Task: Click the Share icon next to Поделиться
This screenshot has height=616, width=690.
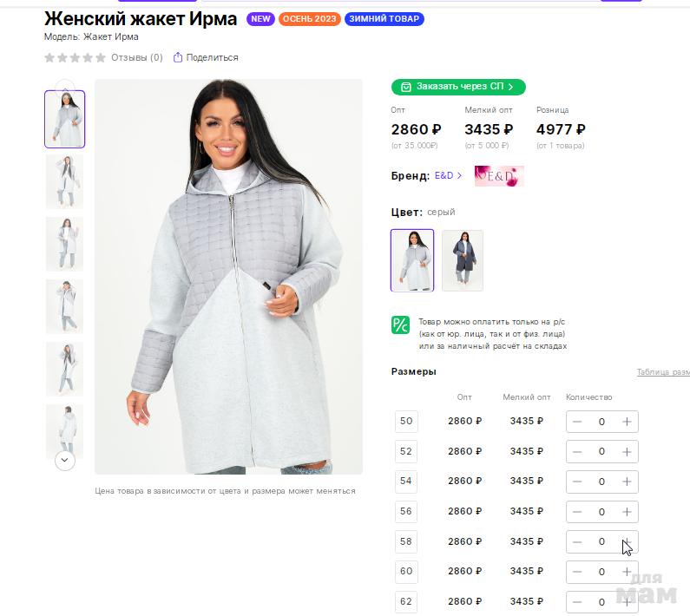Action: pyautogui.click(x=178, y=57)
